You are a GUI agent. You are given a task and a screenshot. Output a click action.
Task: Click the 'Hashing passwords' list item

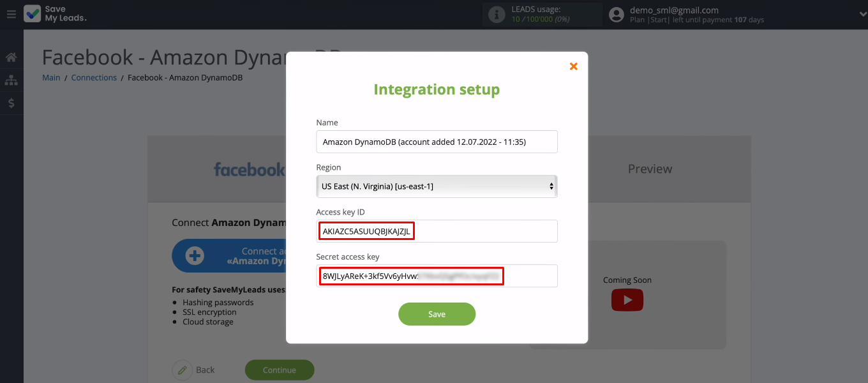(x=218, y=303)
